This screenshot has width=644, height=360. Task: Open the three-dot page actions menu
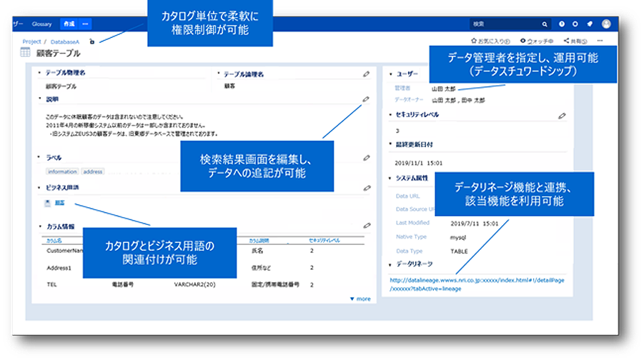point(600,41)
